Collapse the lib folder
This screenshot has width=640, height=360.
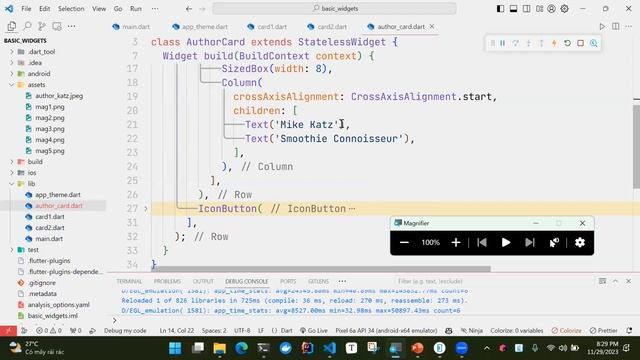click(12, 184)
